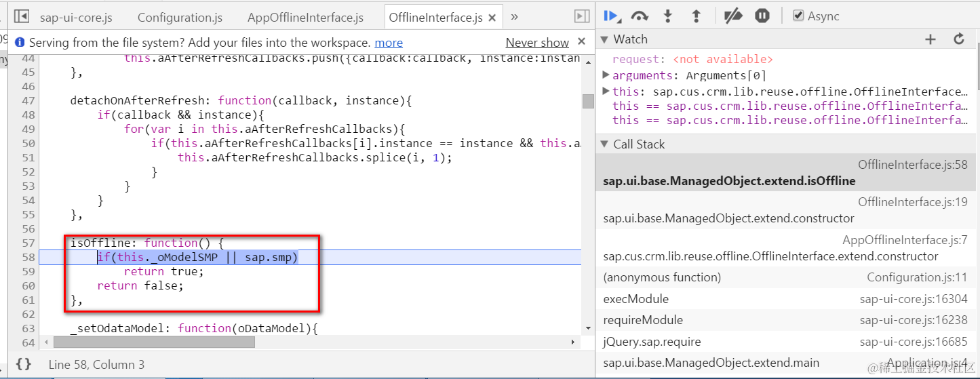
Task: Select the OfflineInterface.js:19 constructor frame
Action: click(x=785, y=210)
